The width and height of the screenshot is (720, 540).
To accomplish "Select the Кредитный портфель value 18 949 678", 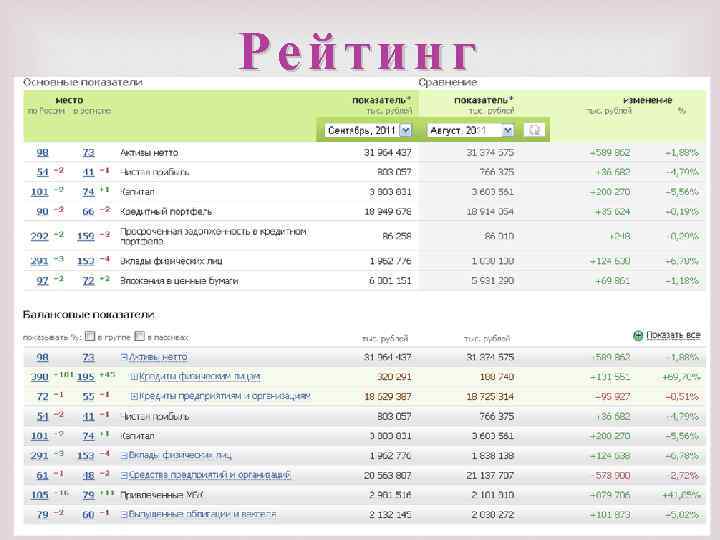I will [x=388, y=212].
